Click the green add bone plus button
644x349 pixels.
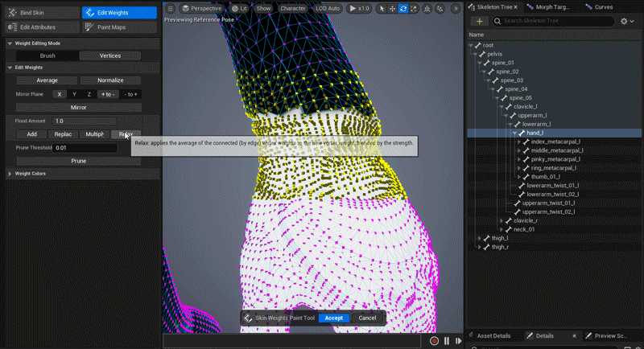(480, 21)
